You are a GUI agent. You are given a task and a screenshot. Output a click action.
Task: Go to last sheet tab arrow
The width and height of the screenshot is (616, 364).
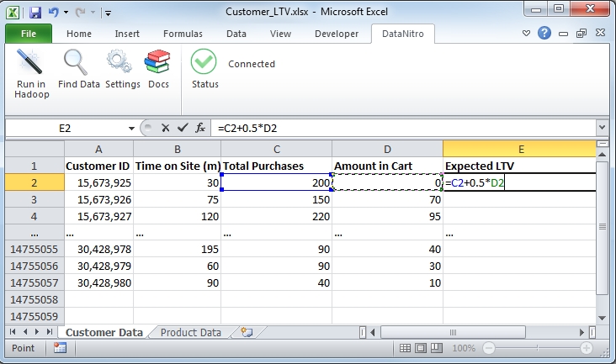tap(49, 332)
